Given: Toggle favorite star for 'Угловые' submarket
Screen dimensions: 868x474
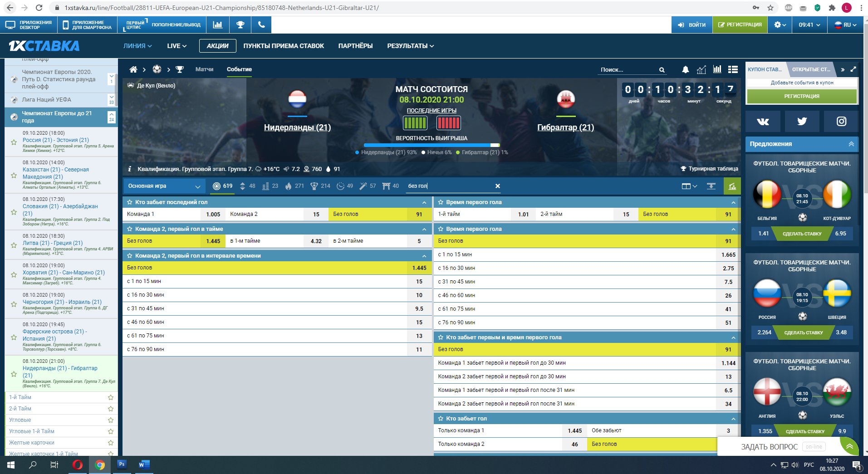Looking at the screenshot, I should [x=110, y=420].
